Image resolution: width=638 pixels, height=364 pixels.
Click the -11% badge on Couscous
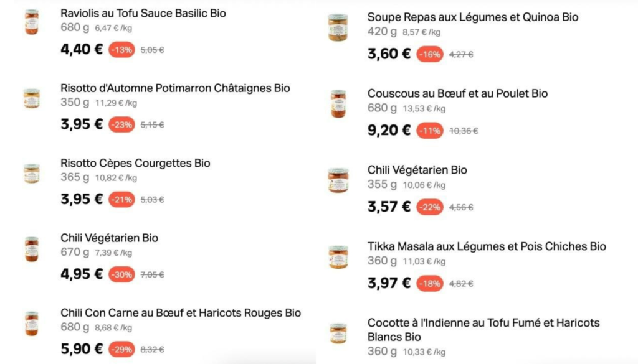point(430,131)
